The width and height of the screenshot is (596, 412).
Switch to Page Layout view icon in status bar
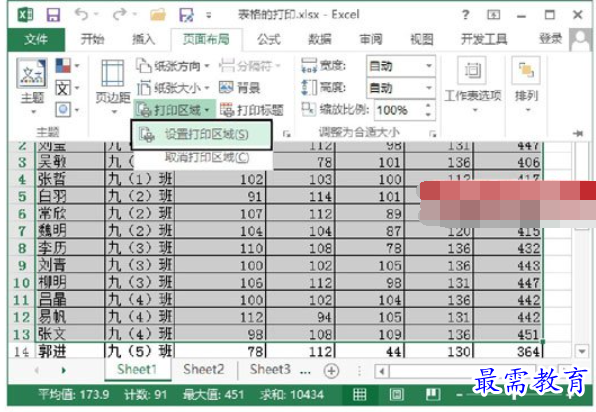[x=396, y=395]
